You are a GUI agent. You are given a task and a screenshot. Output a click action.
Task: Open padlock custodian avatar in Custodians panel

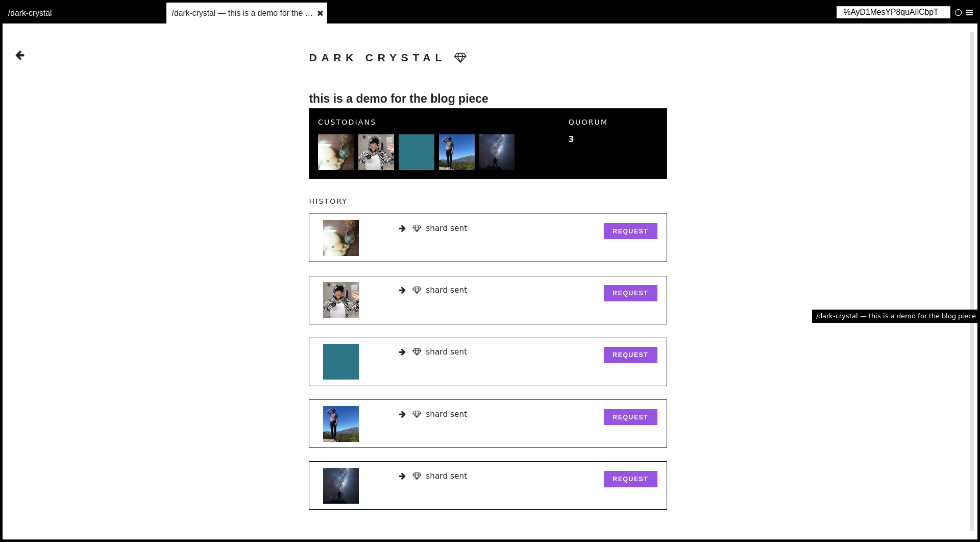click(336, 152)
